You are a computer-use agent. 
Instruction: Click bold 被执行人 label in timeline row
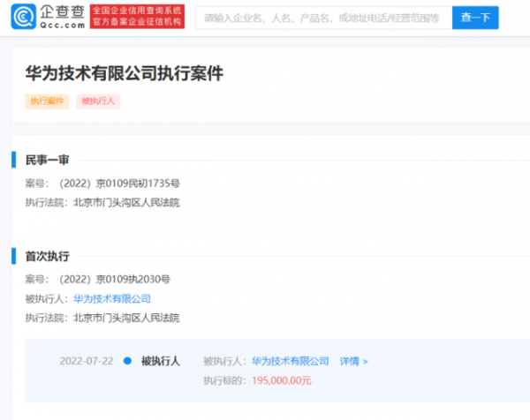[160, 361]
